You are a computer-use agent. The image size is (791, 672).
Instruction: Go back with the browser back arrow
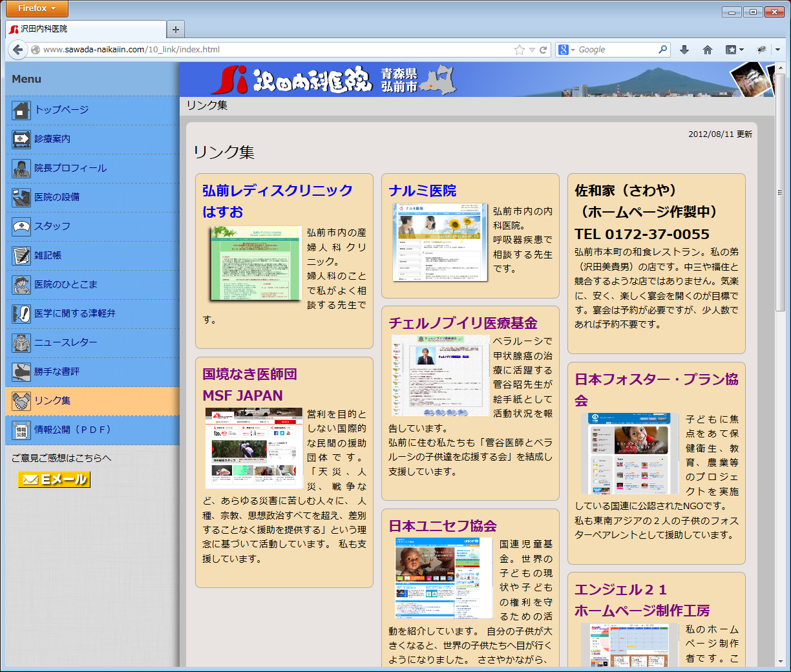[18, 50]
